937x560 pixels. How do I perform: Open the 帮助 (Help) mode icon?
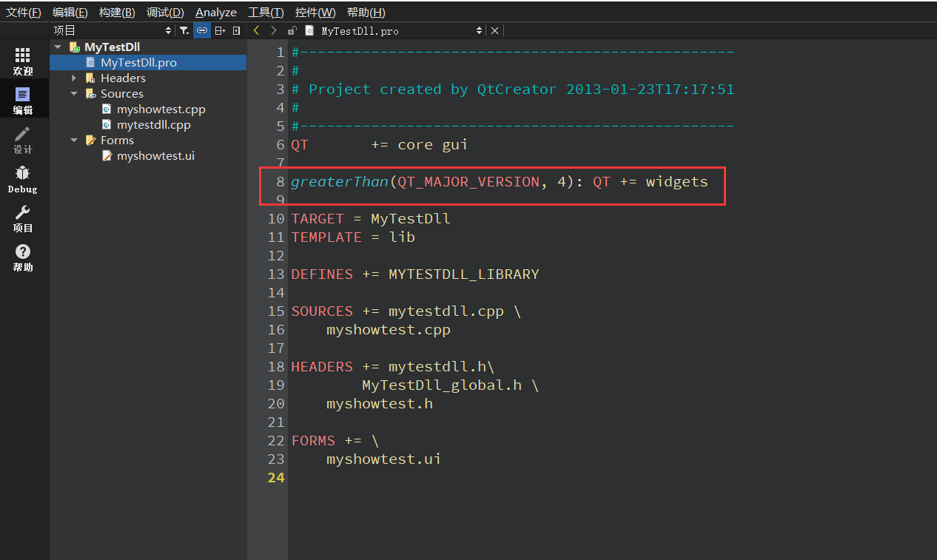pos(22,257)
